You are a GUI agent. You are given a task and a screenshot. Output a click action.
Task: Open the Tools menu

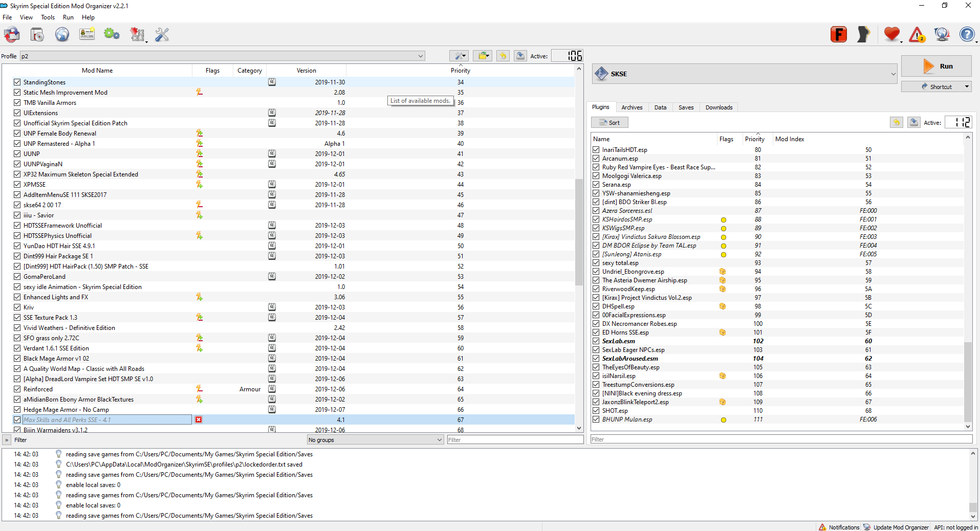tap(48, 17)
